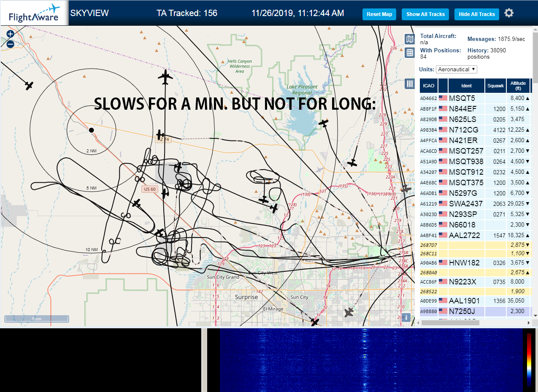Click ICAO code 2680A0 row

476,273
